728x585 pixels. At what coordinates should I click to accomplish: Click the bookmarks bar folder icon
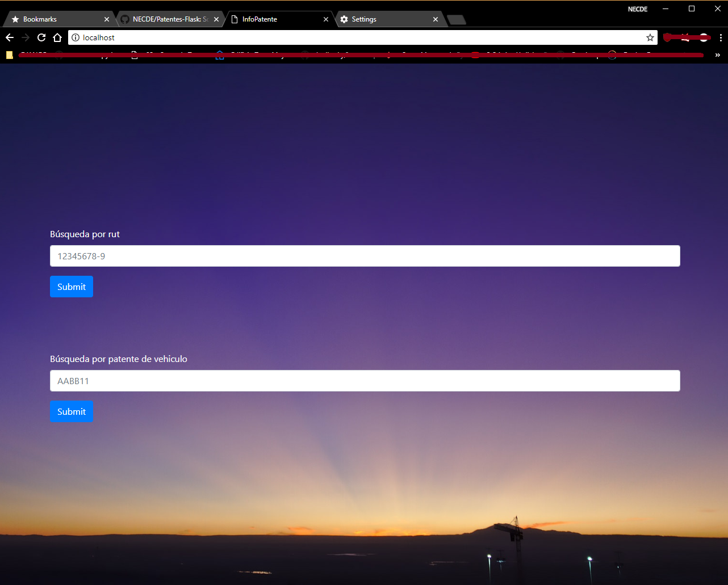[x=10, y=55]
